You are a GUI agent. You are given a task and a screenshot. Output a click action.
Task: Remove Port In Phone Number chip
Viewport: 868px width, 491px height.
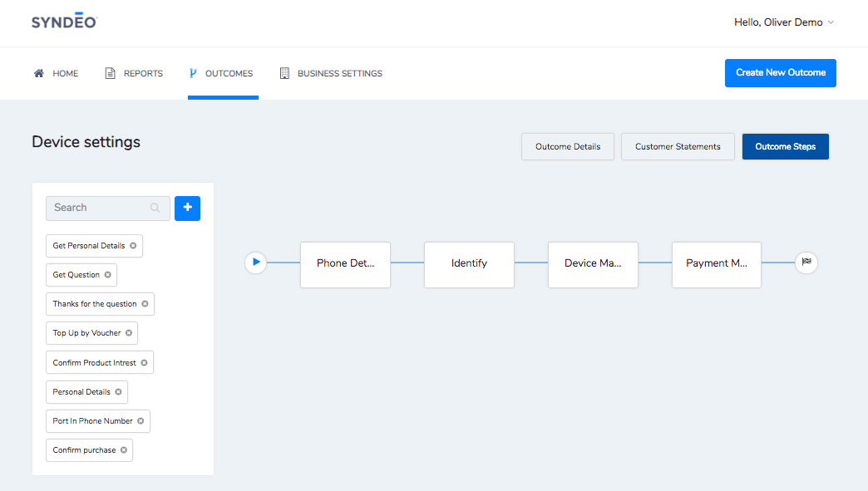(141, 420)
